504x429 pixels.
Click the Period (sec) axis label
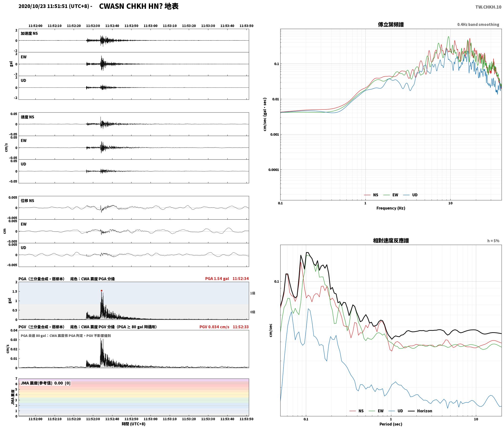(x=391, y=424)
